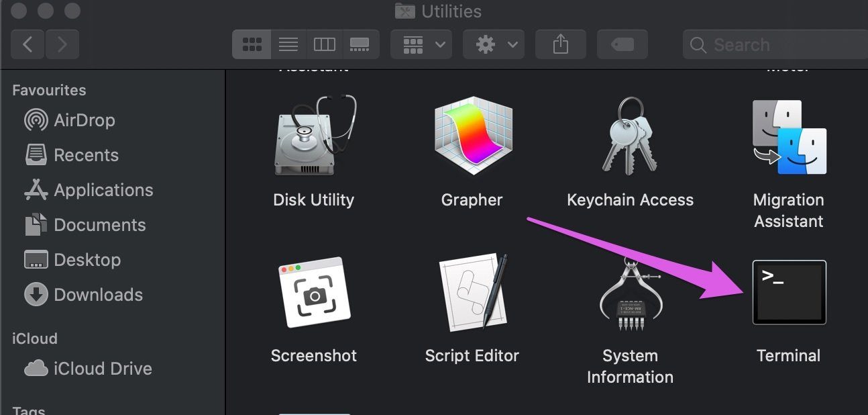This screenshot has height=415, width=868.
Task: Click the yellow minimize window button
Action: [x=46, y=11]
